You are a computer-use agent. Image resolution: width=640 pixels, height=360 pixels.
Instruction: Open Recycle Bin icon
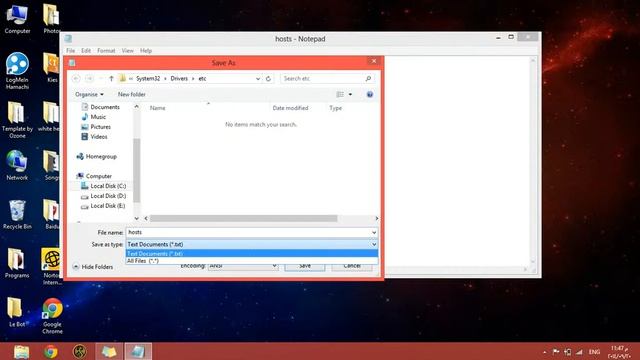[17, 214]
